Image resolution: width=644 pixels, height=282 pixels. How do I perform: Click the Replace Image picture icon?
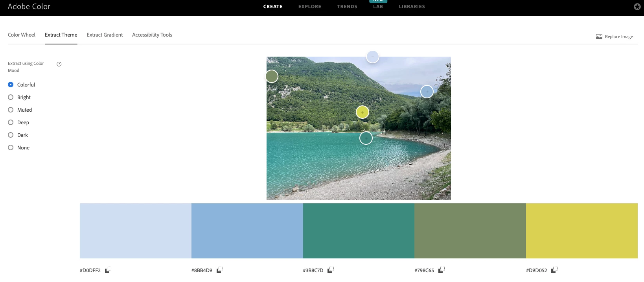599,37
